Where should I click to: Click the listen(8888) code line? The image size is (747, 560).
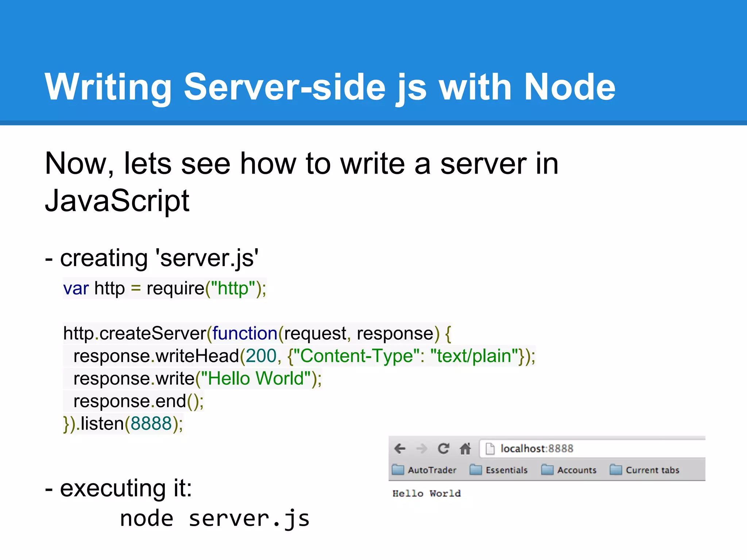123,424
